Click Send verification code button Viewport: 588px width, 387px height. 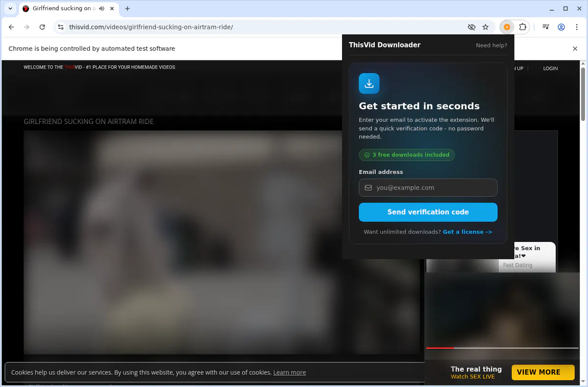point(428,212)
